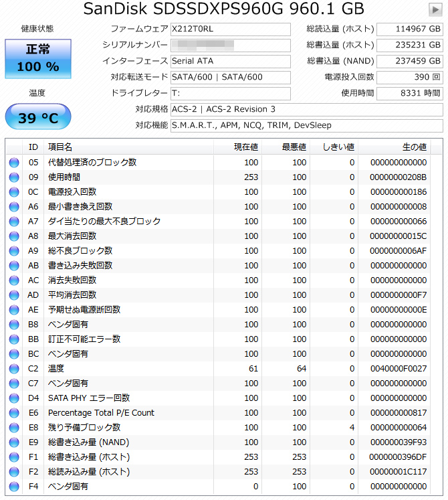This screenshot has height=500, width=448.
Task: Click the blue status icon for row AD
Action: (x=14, y=295)
